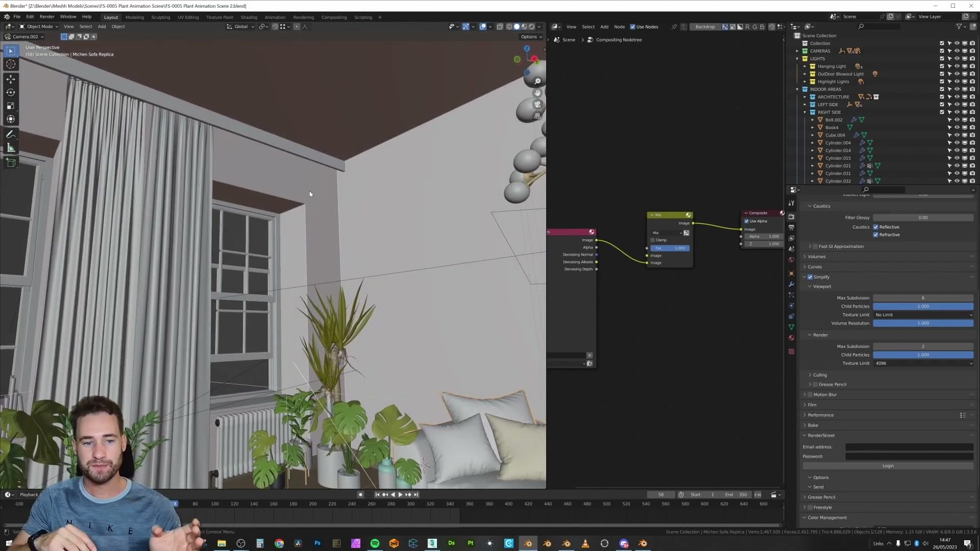980x551 pixels.
Task: Adjust the Fac slider on Mix node
Action: point(670,248)
